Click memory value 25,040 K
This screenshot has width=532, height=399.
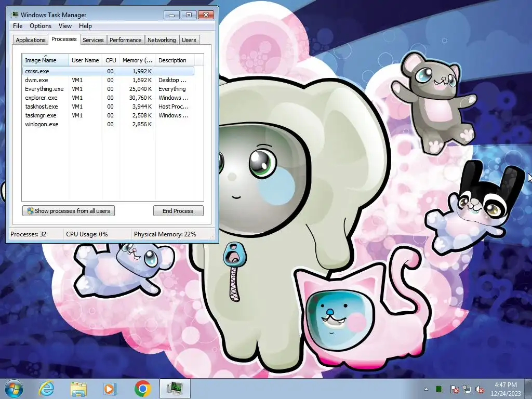[140, 89]
